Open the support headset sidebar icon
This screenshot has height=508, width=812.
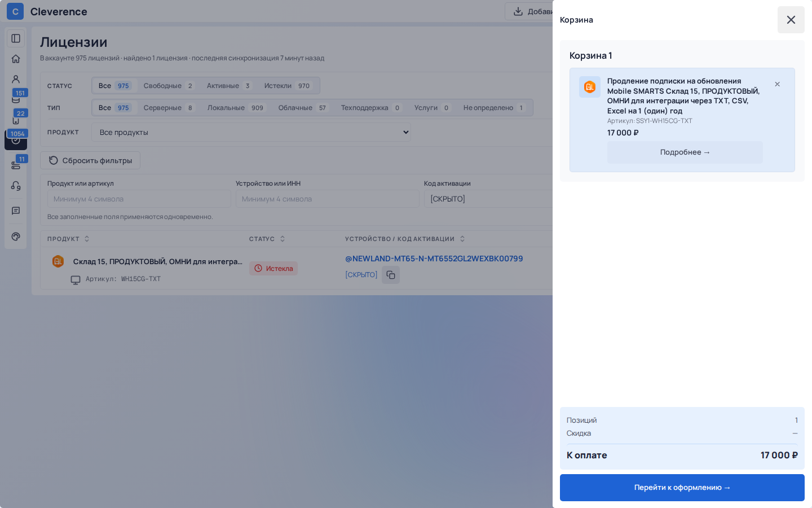16,186
